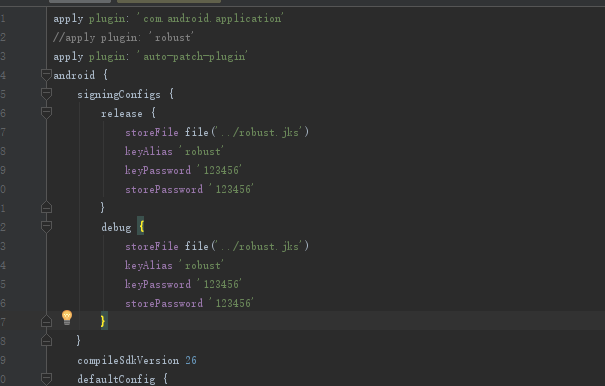Fold at debug closing brace marker
605x386 pixels.
46,321
